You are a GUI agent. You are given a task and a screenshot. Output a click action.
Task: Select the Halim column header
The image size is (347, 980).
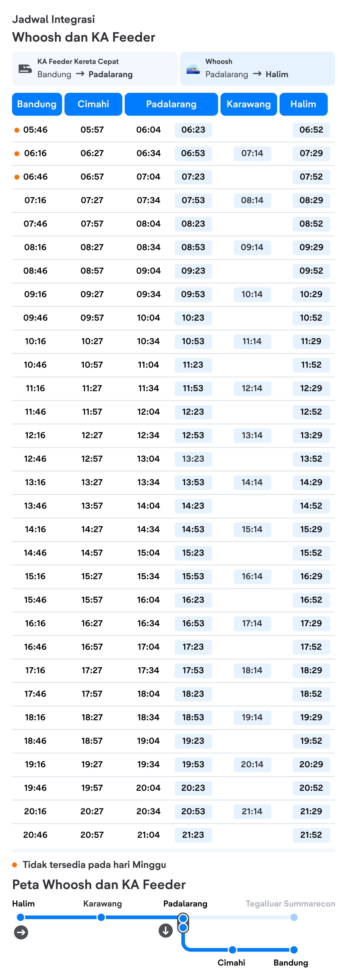[x=303, y=104]
